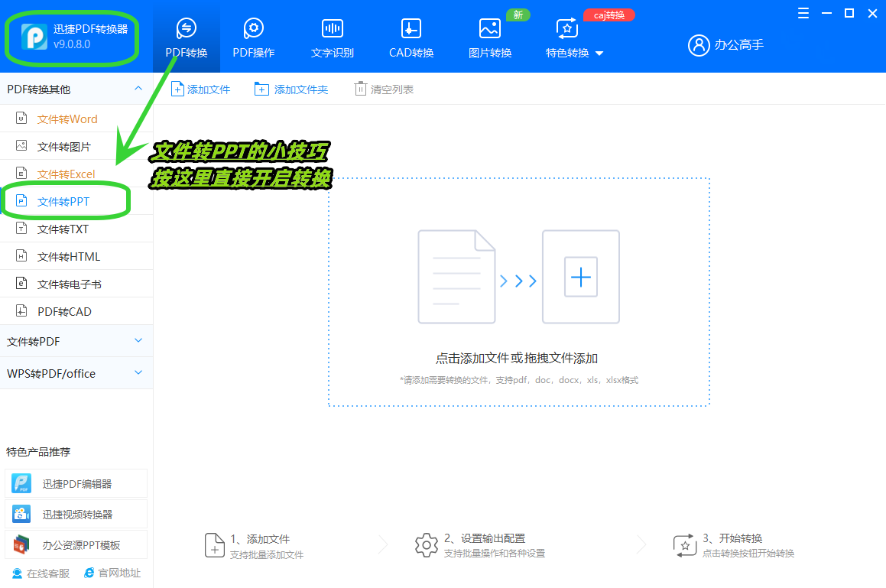Click the caj转换 red badge
Screen dimensions: 886x588
(609, 15)
